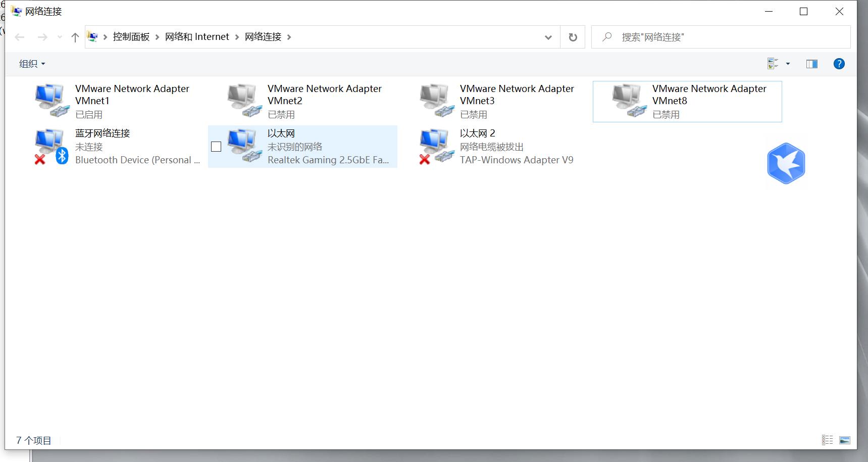This screenshot has height=462, width=868.
Task: Navigate forward with the forward arrow
Action: pos(42,37)
